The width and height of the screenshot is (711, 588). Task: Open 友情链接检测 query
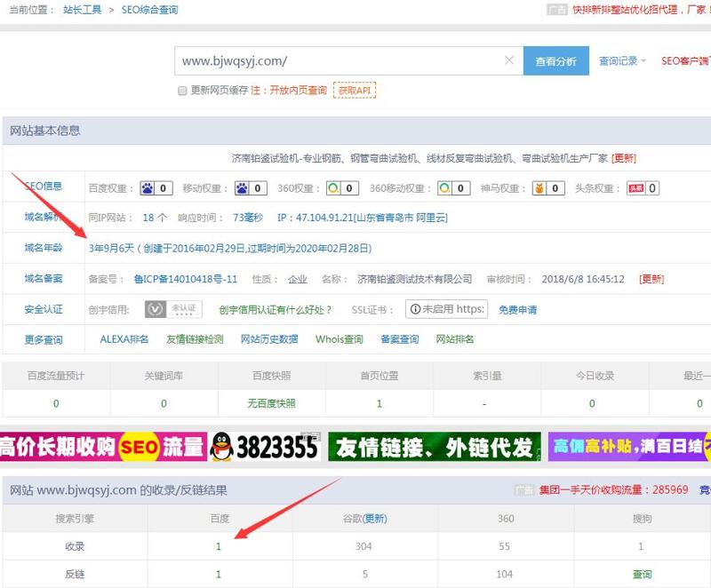tap(195, 339)
